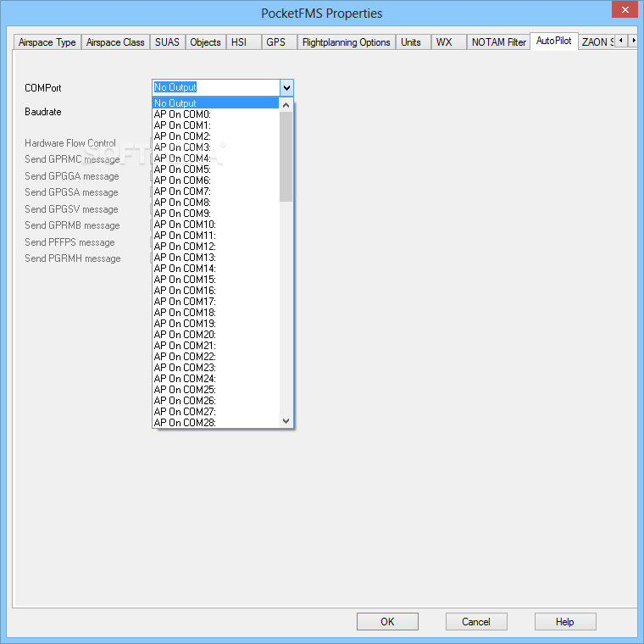Switch to the NOTAM Filter tab
644x644 pixels.
[x=498, y=42]
